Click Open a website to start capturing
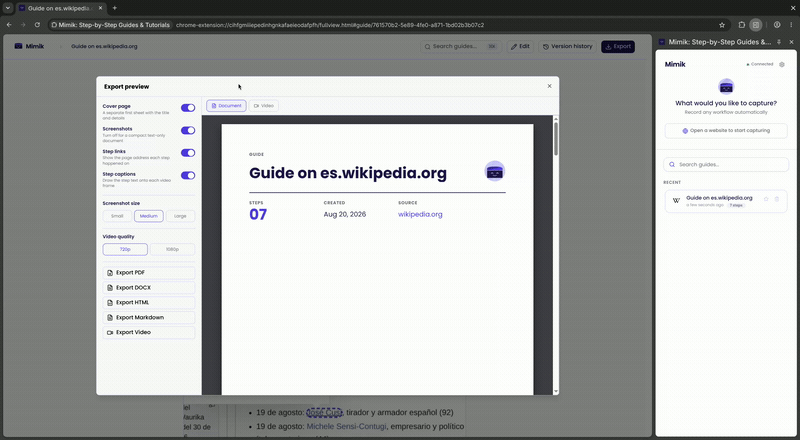Viewport: 800px width, 440px height. [726, 131]
